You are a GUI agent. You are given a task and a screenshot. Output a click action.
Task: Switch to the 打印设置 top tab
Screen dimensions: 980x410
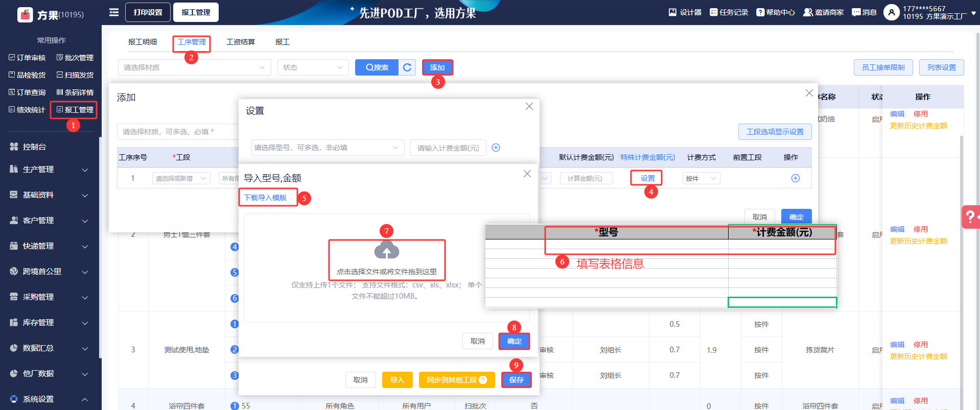click(x=148, y=12)
